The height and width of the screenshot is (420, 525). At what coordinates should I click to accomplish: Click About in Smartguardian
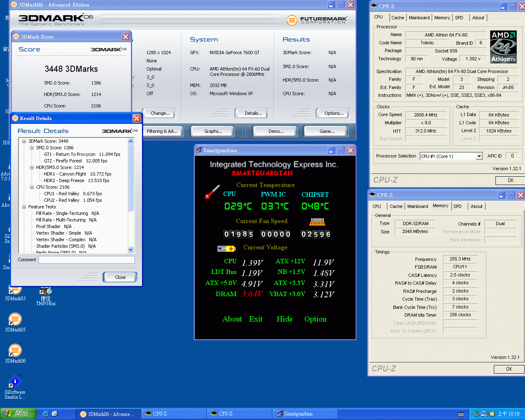click(232, 319)
